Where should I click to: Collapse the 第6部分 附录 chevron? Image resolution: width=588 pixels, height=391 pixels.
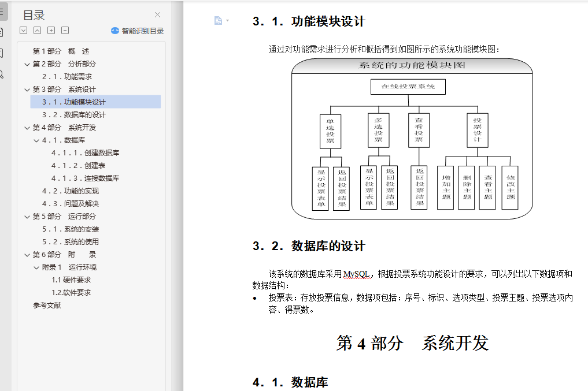click(x=27, y=255)
